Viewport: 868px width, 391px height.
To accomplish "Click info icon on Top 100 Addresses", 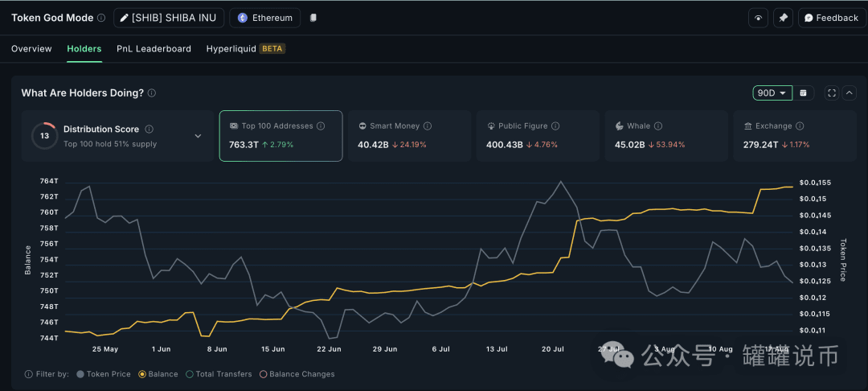I will pyautogui.click(x=321, y=126).
